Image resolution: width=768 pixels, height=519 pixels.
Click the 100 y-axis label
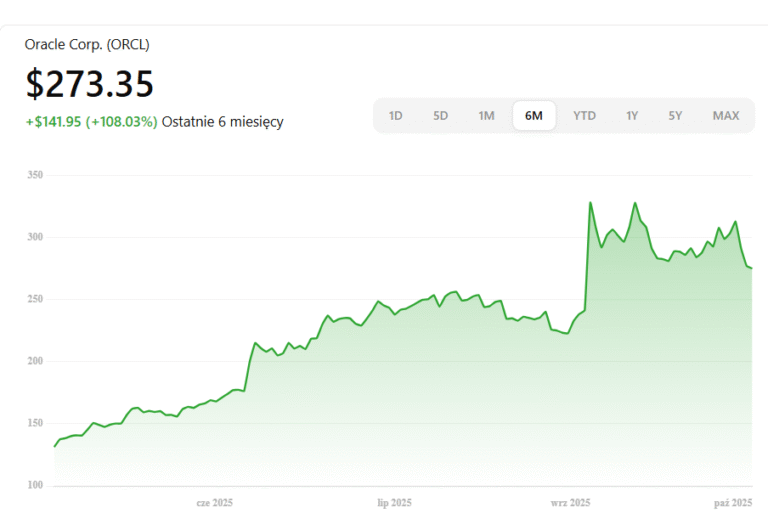(36, 485)
